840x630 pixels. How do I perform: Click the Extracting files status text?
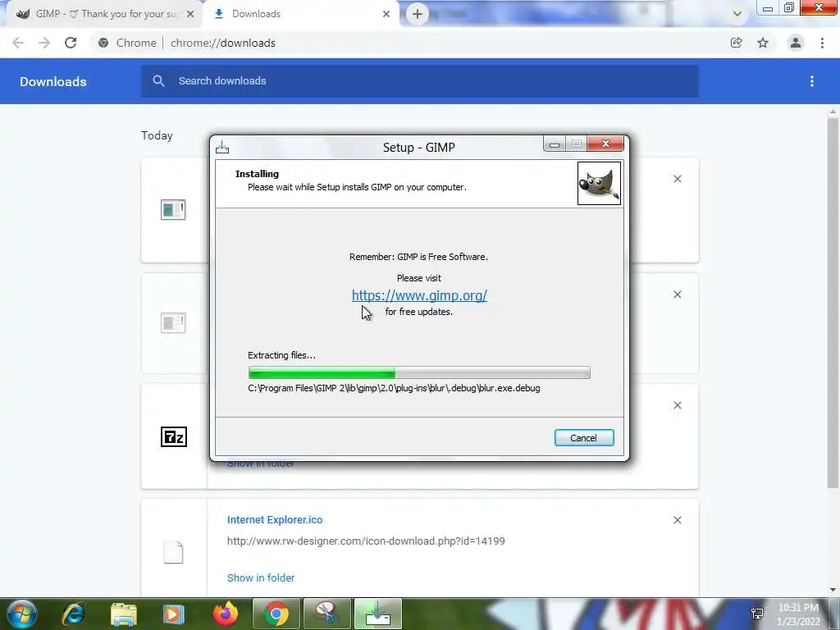click(282, 355)
